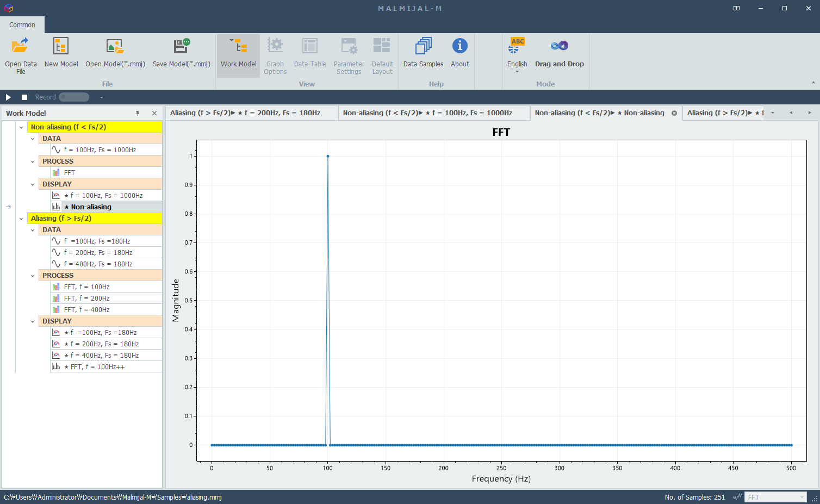Collapse the ribbon with the caret
The width and height of the screenshot is (820, 504).
813,83
